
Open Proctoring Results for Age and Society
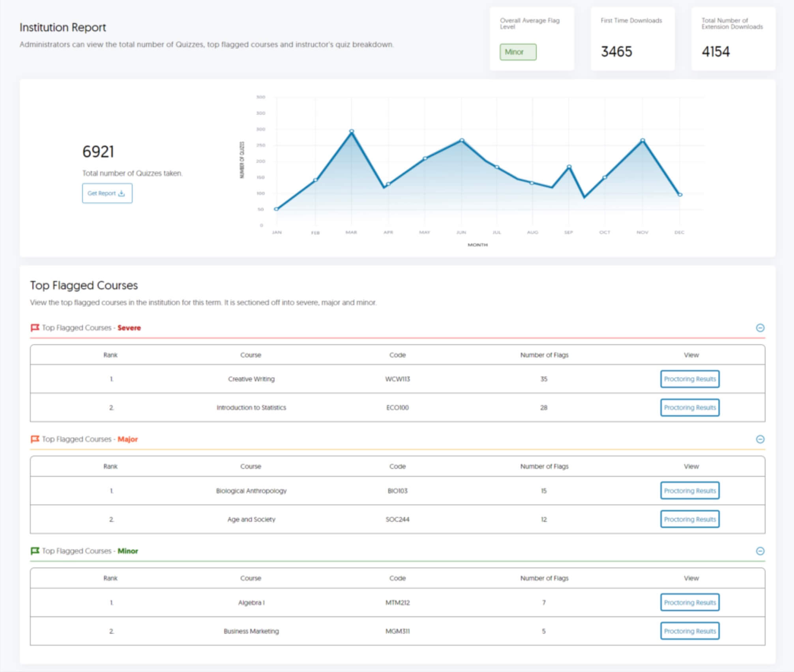[x=690, y=519]
